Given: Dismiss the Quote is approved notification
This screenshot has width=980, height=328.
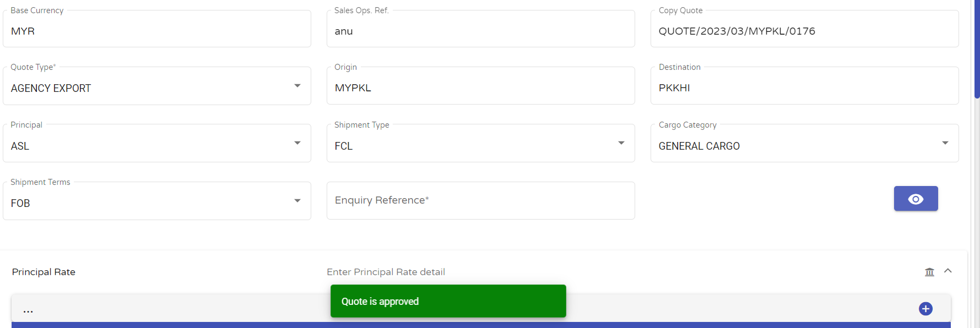Looking at the screenshot, I should (x=448, y=301).
